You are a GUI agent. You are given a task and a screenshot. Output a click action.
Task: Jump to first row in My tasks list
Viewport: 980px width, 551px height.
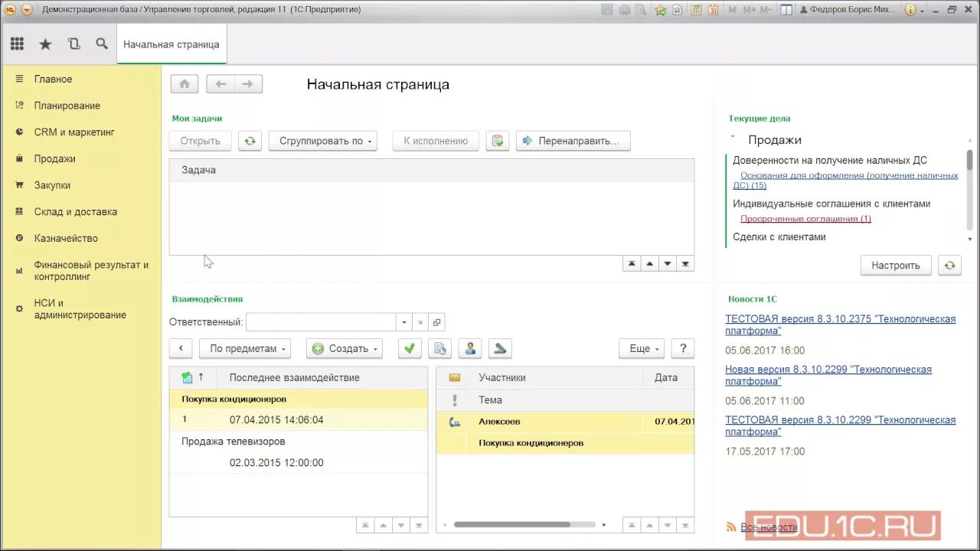coord(632,263)
